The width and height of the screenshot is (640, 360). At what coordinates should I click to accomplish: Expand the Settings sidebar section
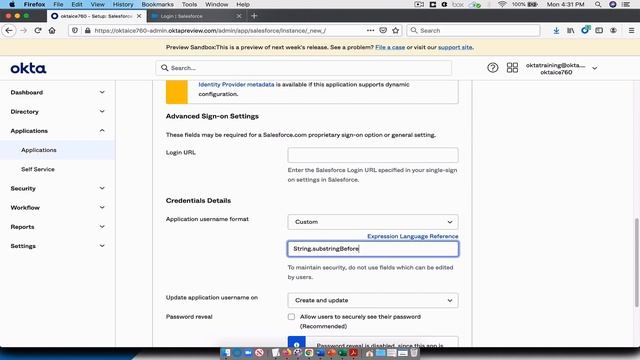pyautogui.click(x=57, y=246)
